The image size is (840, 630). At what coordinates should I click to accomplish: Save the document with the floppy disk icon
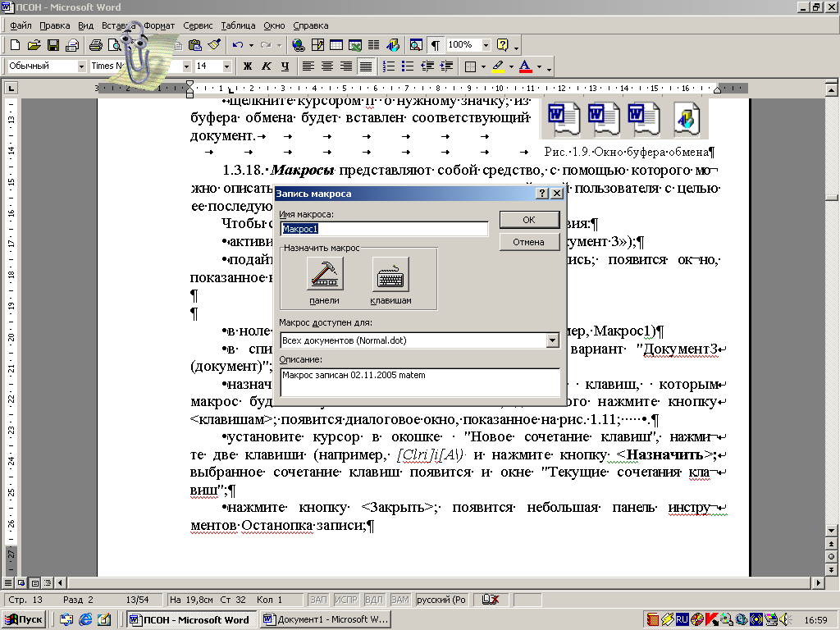pos(53,46)
